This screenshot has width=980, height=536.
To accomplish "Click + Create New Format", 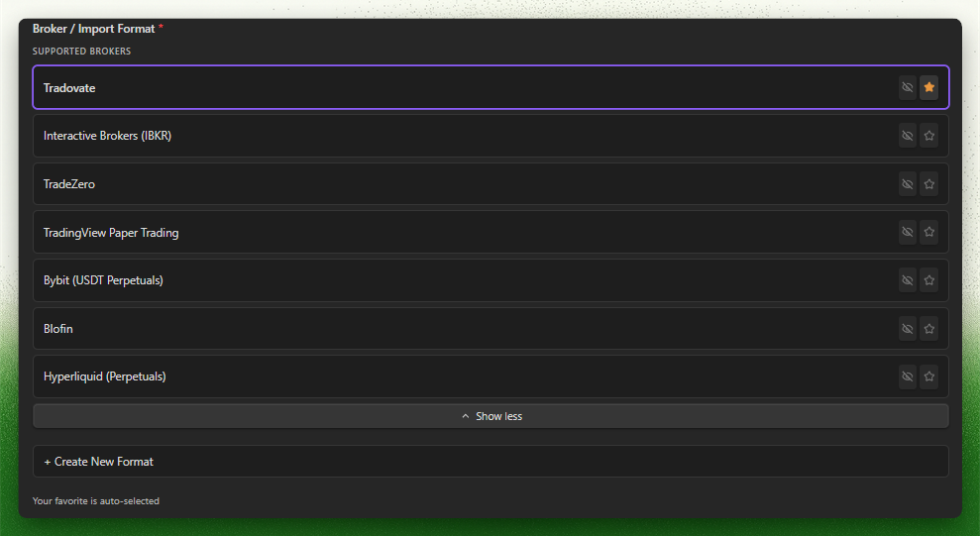I will 490,462.
